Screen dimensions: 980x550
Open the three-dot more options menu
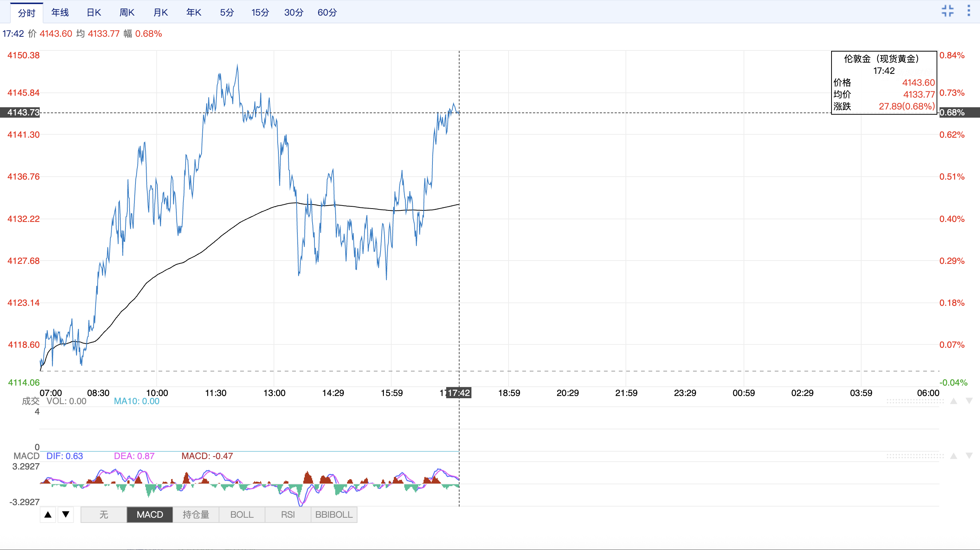(x=968, y=11)
